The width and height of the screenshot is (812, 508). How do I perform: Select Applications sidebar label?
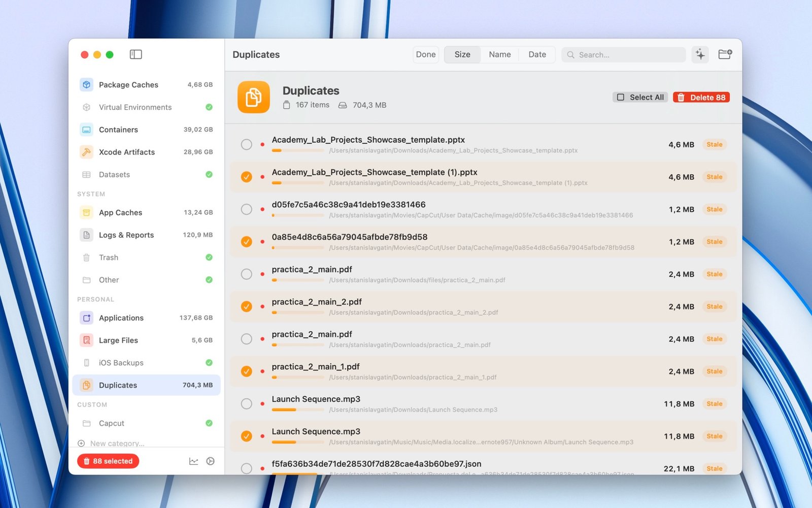[x=121, y=318]
